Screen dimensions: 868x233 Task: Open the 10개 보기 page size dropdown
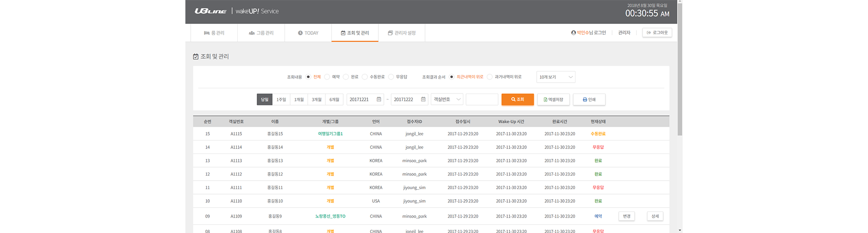(556, 77)
